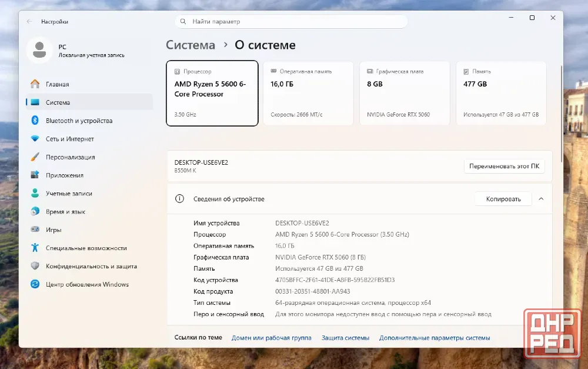Select the 8 GB NVIDIA GeForce card

tap(405, 93)
